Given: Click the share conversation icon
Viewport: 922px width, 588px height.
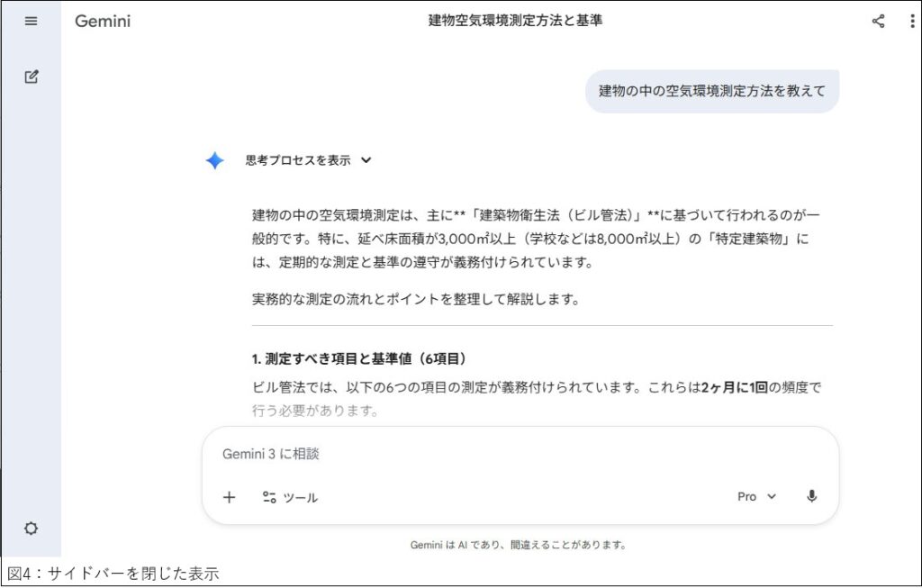Looking at the screenshot, I should 878,22.
